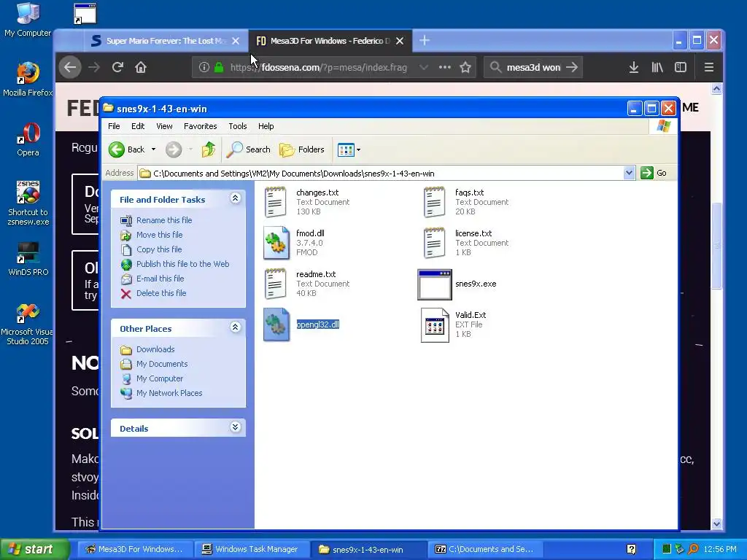747x560 pixels.
Task: Open the File menu in Explorer
Action: tap(114, 126)
